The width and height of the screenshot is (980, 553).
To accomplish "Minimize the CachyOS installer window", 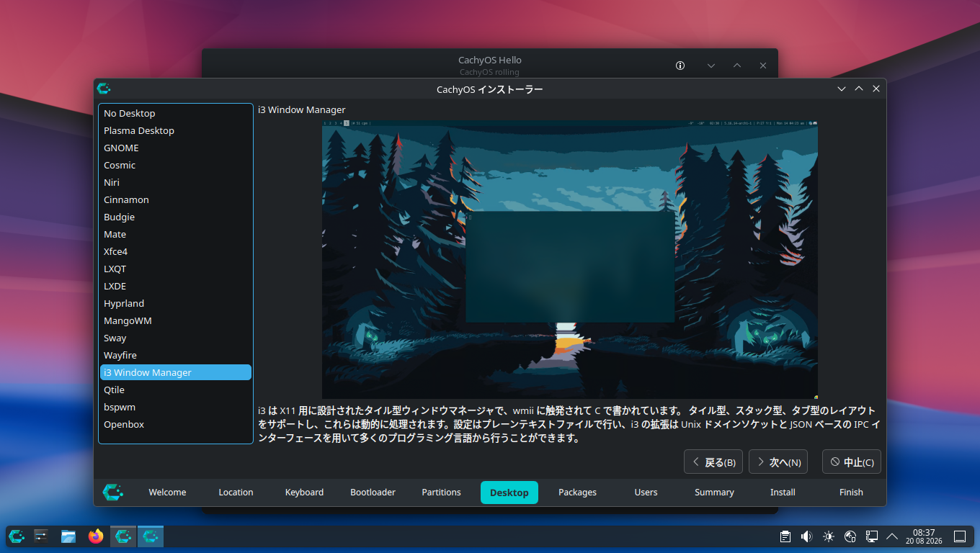I will pos(842,89).
